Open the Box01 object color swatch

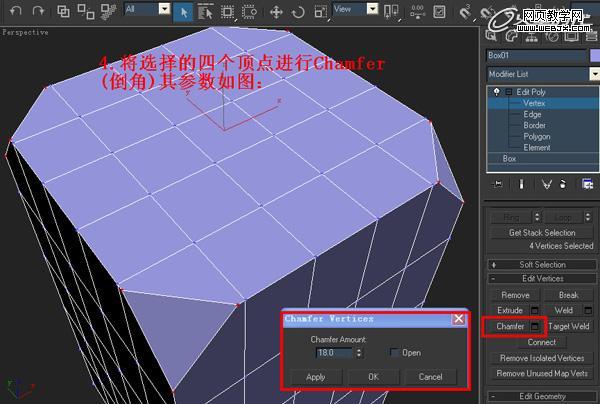tap(595, 55)
